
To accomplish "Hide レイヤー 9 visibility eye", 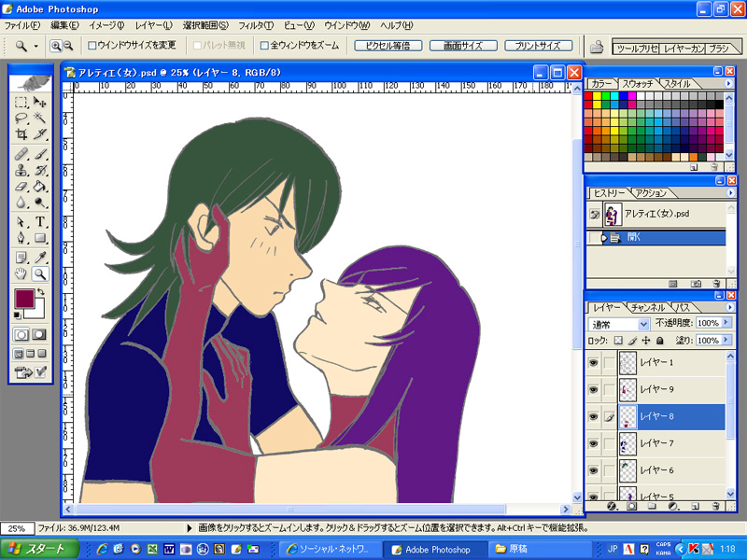I will [593, 389].
